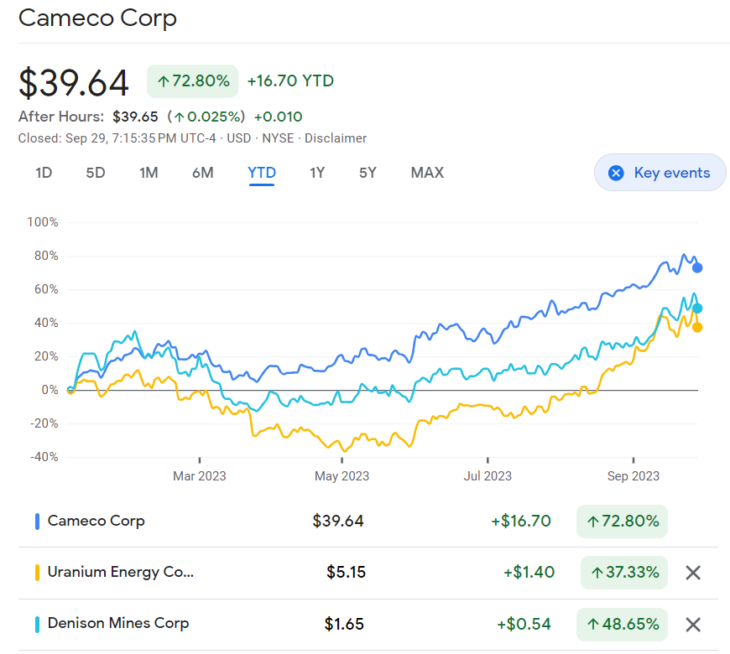Switch chart to 1D range

(x=44, y=173)
